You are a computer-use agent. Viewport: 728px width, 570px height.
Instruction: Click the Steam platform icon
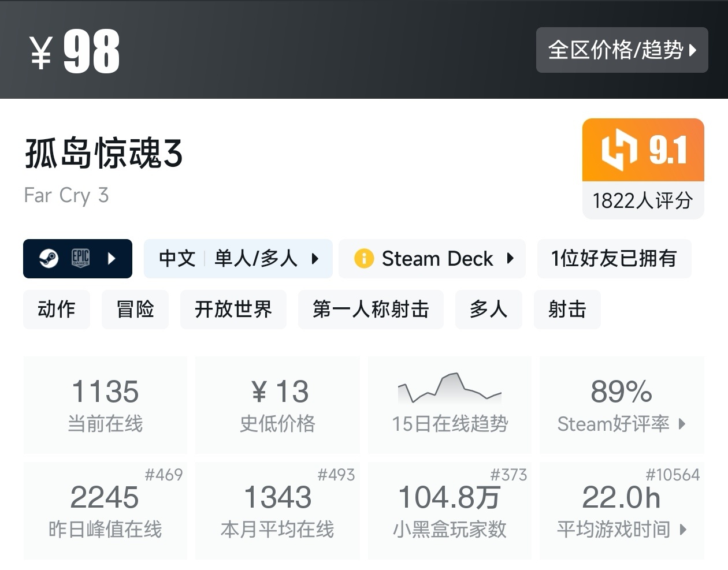coord(49,258)
